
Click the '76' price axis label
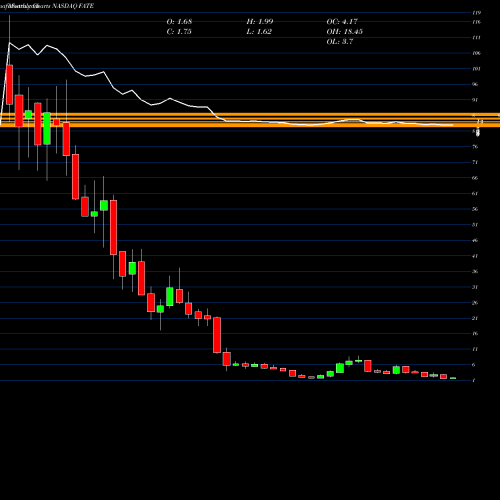click(x=475, y=147)
